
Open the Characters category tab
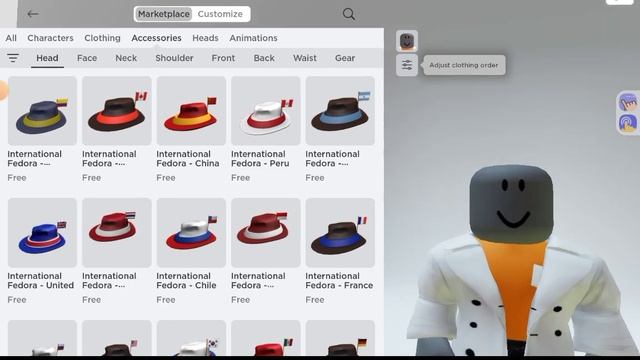click(x=50, y=38)
